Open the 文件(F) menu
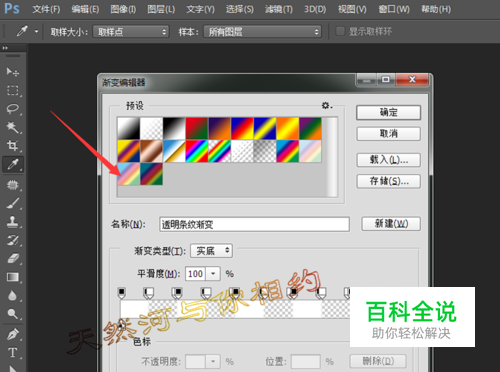This screenshot has height=372, width=500. (46, 9)
